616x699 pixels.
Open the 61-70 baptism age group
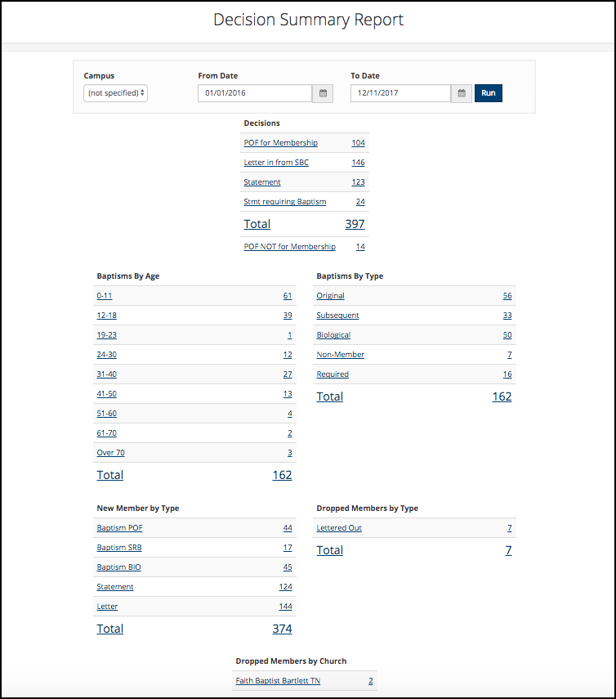(x=106, y=432)
